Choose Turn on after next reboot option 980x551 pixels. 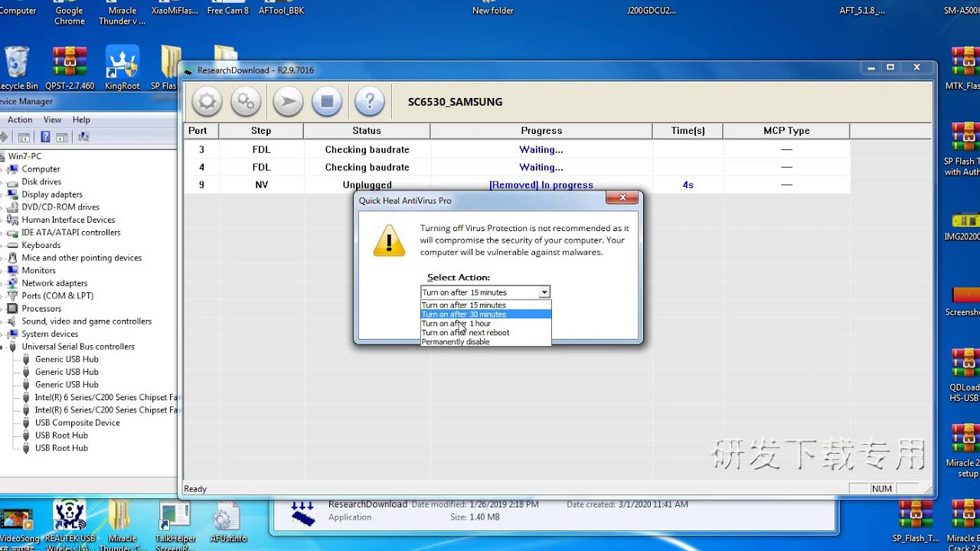pos(485,332)
